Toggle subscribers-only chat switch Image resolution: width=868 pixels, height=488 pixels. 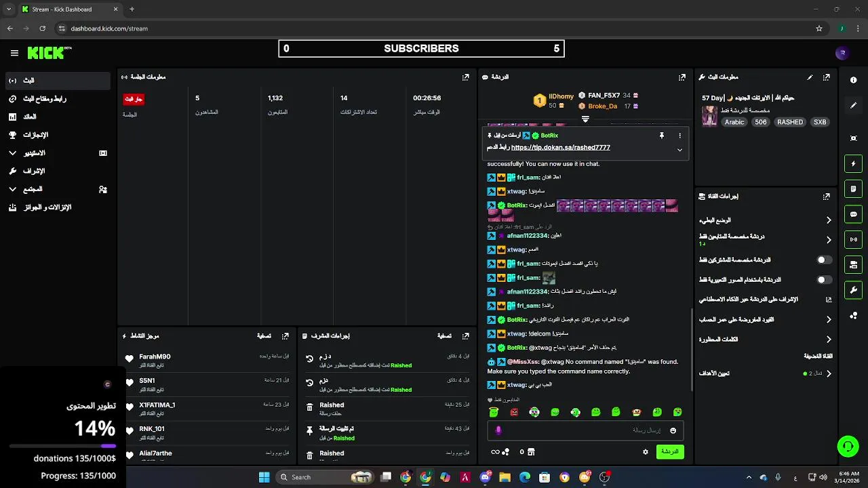coord(823,260)
